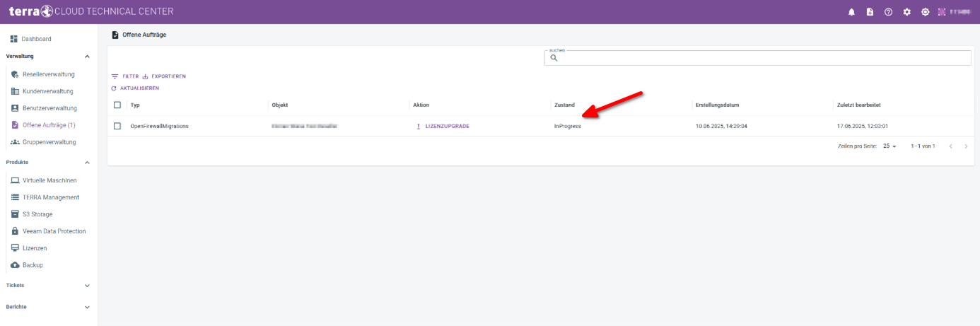Viewport: 980px width, 326px height.
Task: Open the help question mark icon
Action: [x=888, y=12]
